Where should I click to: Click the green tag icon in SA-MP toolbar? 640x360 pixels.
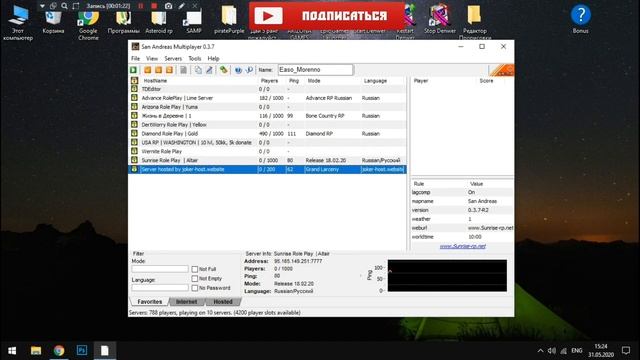point(223,70)
